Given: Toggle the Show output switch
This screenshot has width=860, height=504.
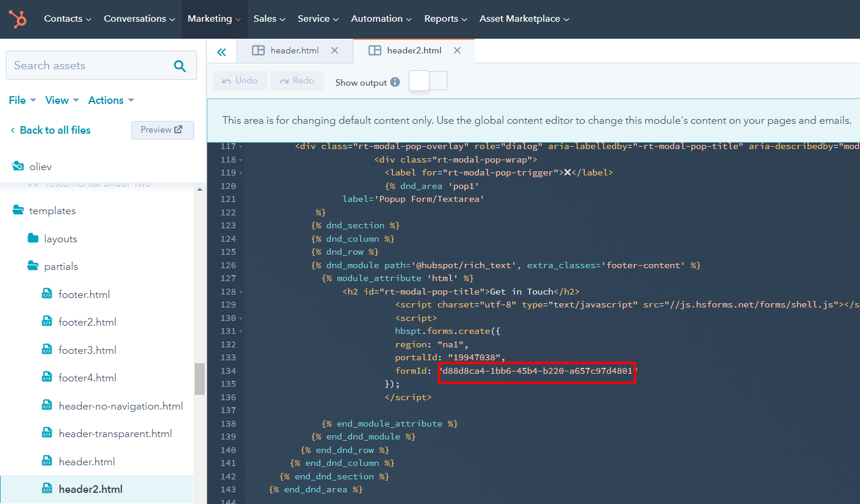Looking at the screenshot, I should click(x=428, y=81).
